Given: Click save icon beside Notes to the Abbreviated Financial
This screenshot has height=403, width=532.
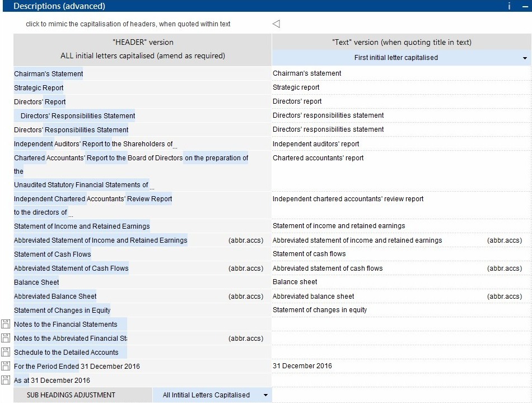Looking at the screenshot, I should 6,338.
